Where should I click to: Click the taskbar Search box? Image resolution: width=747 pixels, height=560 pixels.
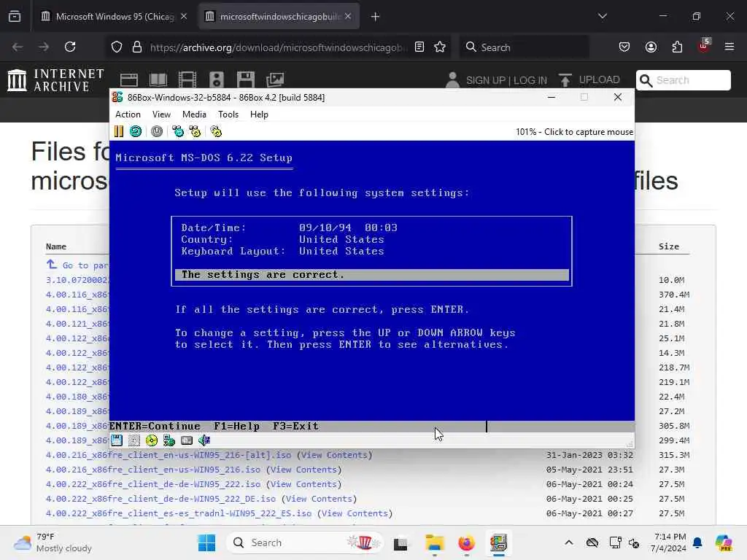305,542
